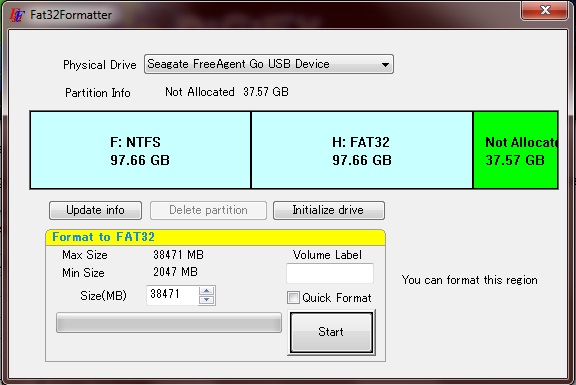Viewport: 576px width, 385px height.
Task: Click the Volume Label caption
Action: (x=327, y=255)
